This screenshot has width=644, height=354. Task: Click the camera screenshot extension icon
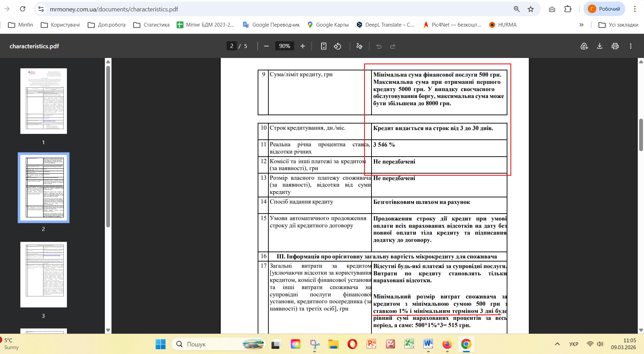point(552,9)
